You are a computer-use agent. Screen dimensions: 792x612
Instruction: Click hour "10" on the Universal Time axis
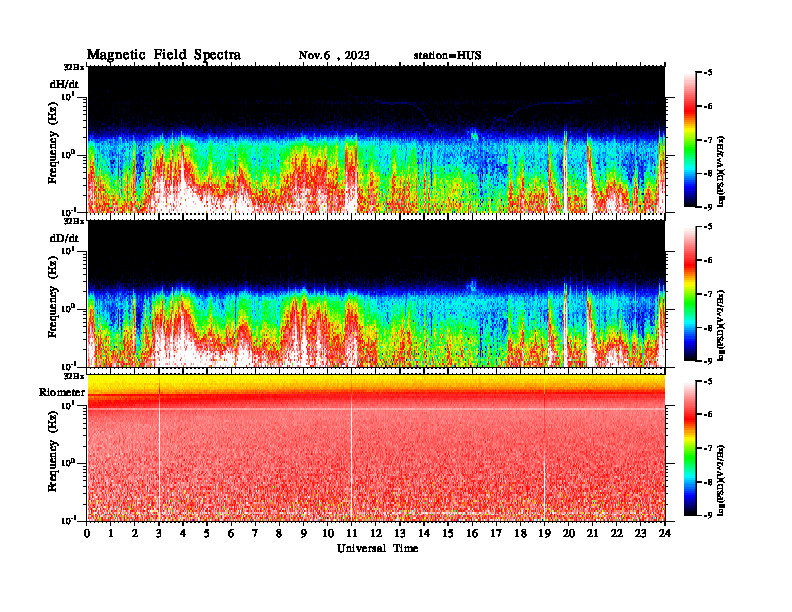tap(328, 533)
